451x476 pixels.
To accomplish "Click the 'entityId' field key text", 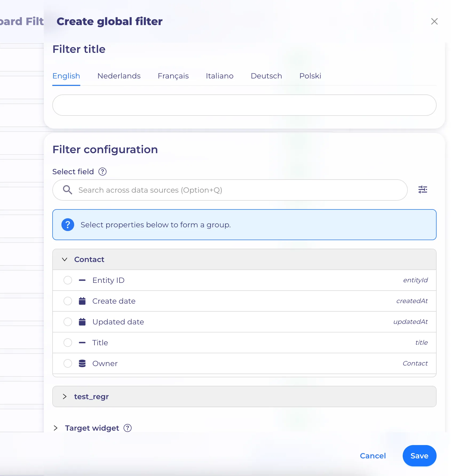I will (x=415, y=280).
